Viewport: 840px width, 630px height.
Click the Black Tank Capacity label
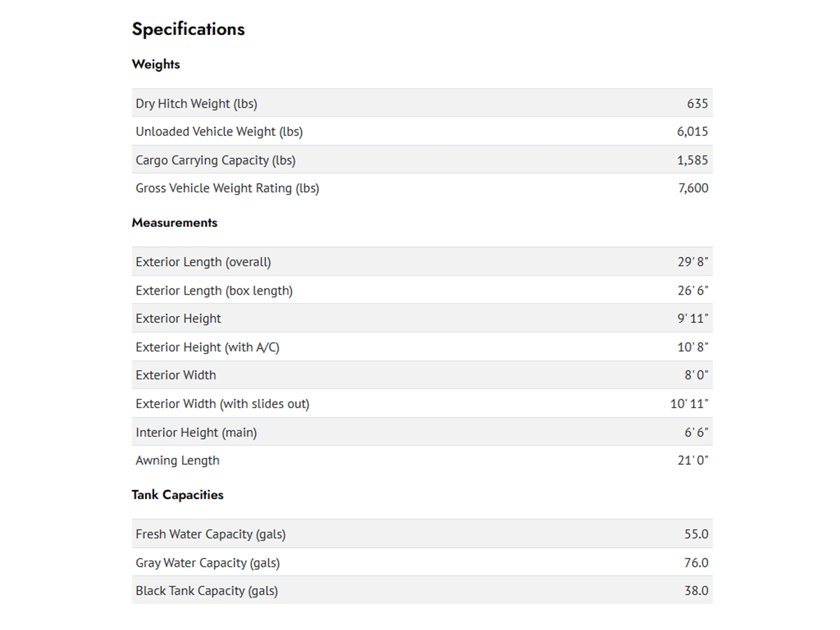[206, 591]
